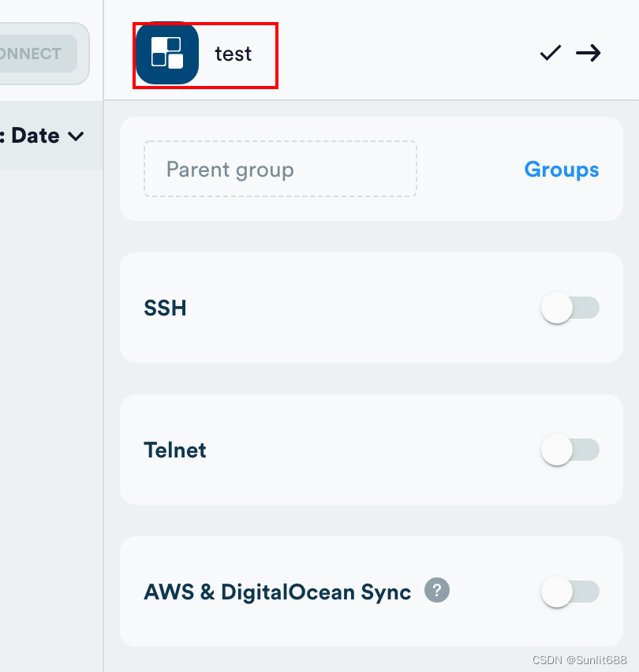Viewport: 639px width, 672px height.
Task: Click the CSDN @Sunlit688 watermark
Action: [579, 659]
